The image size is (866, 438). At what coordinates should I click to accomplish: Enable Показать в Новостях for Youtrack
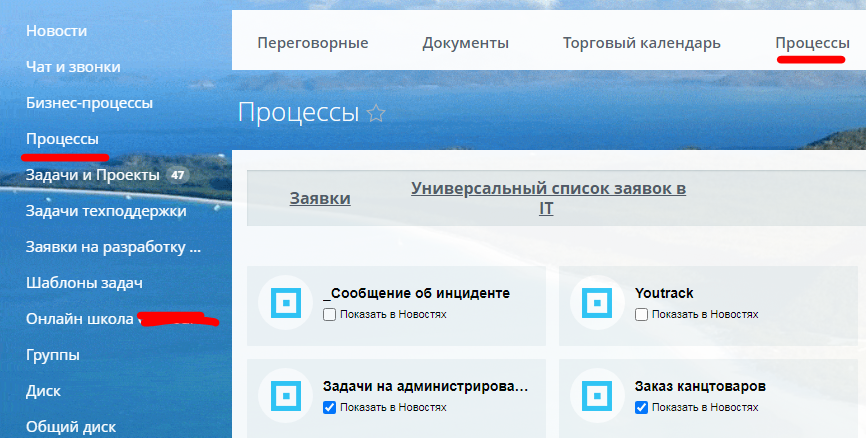(x=641, y=315)
